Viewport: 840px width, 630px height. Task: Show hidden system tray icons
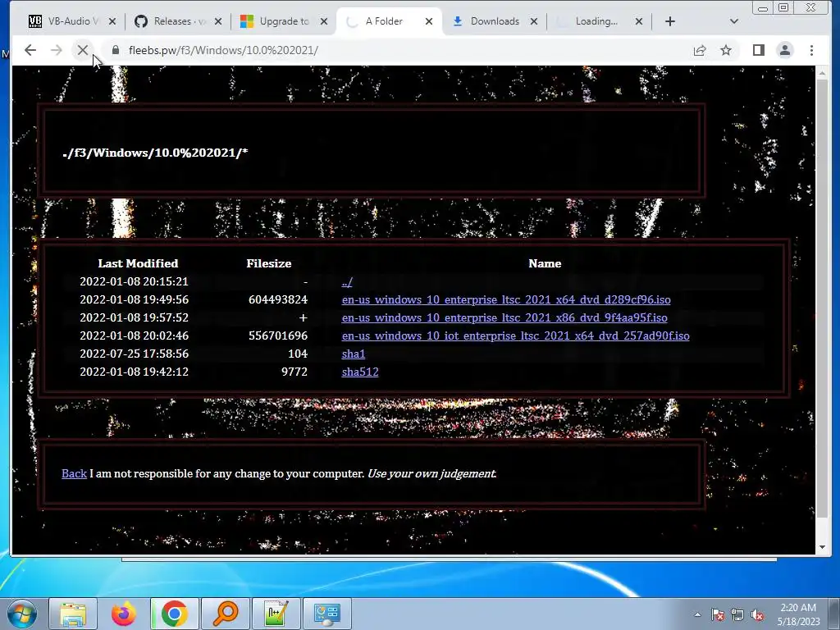click(x=697, y=614)
